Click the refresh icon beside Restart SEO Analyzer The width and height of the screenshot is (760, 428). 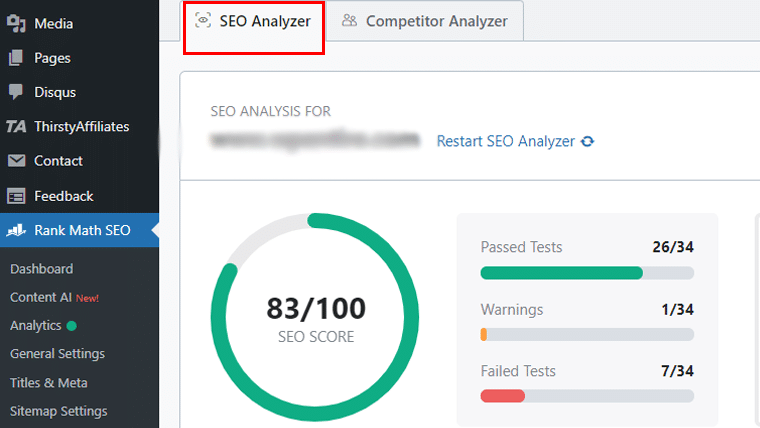pos(588,142)
